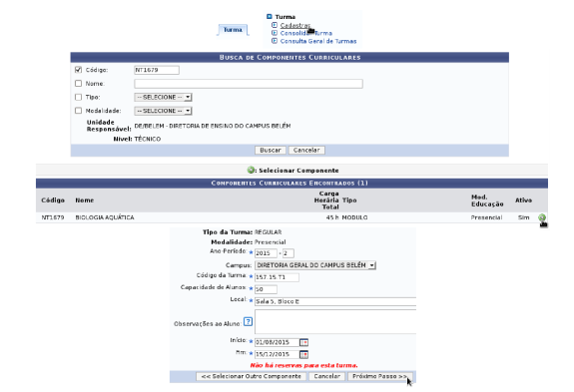
Task: Click the green Selecionar Componente icon for NT1679
Action: (x=542, y=217)
